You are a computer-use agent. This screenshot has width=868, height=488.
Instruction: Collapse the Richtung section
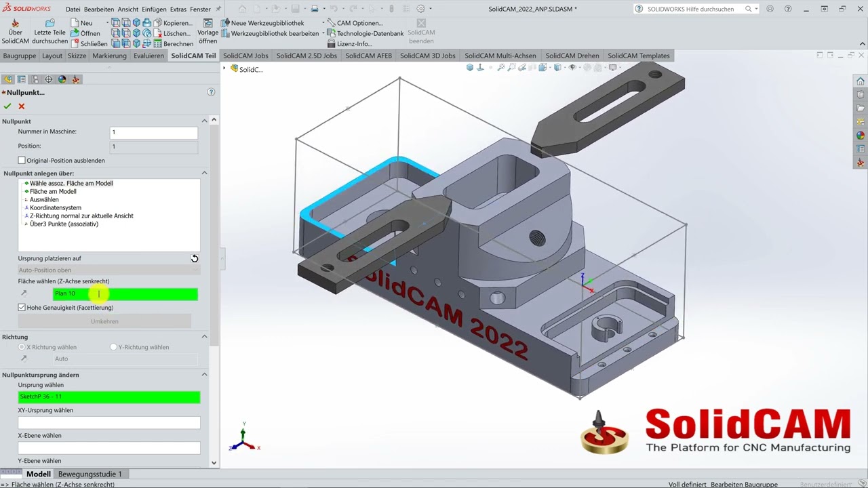(x=204, y=336)
